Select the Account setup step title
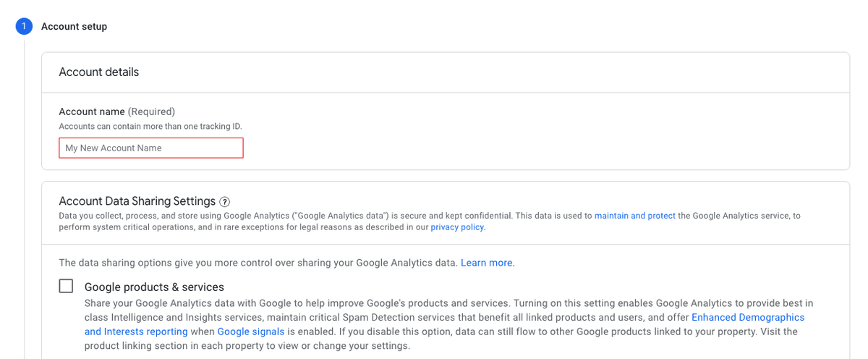Image resolution: width=868 pixels, height=359 pixels. click(x=75, y=27)
